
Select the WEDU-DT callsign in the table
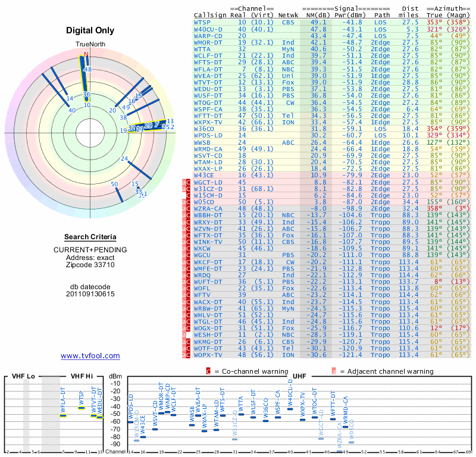tap(208, 89)
